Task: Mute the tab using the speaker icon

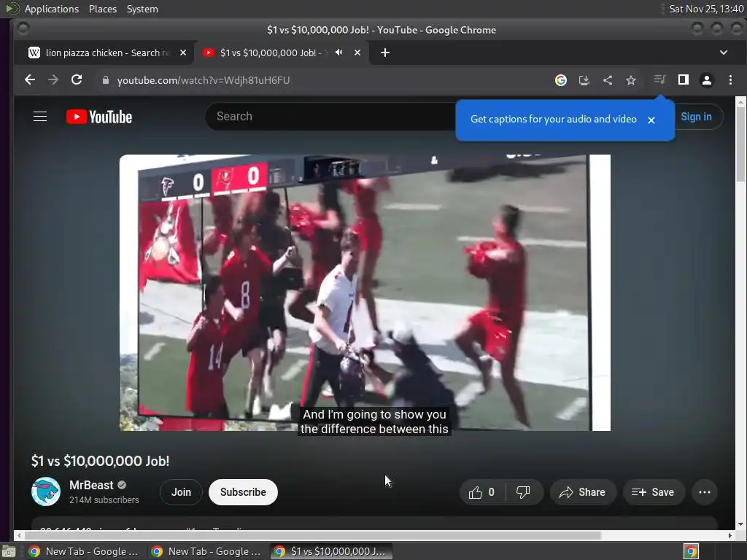Action: coord(338,52)
